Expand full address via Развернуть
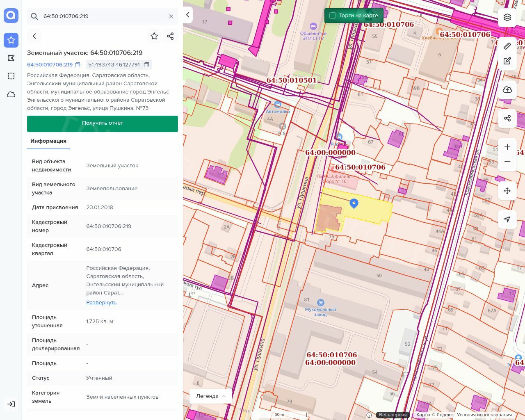This screenshot has height=420, width=525. coord(101,303)
